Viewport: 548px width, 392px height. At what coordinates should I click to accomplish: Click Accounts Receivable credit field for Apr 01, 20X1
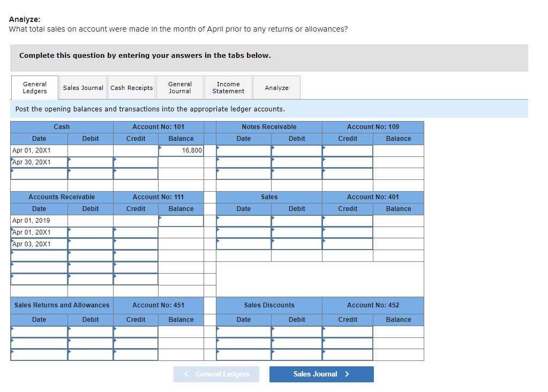click(136, 232)
